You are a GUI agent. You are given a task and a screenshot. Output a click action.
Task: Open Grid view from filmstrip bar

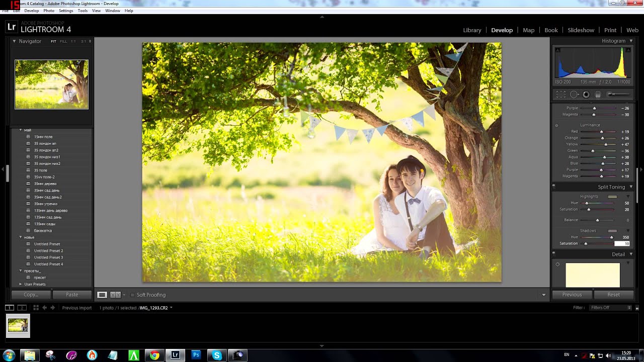[x=36, y=308]
